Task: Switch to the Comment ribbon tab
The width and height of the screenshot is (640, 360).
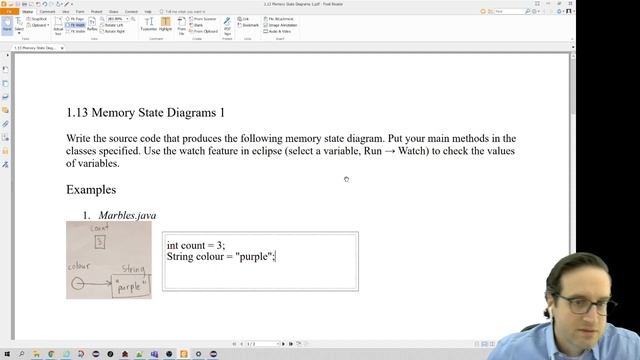Action: 47,11
